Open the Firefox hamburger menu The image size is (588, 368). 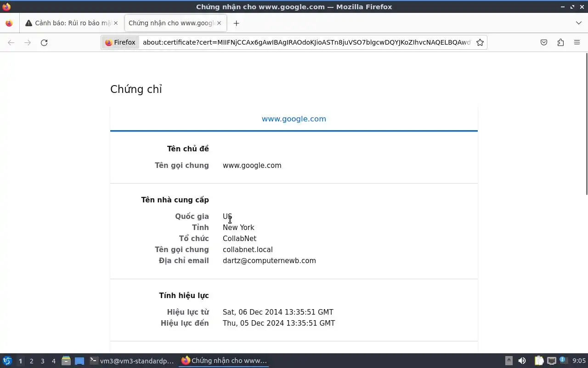point(577,42)
